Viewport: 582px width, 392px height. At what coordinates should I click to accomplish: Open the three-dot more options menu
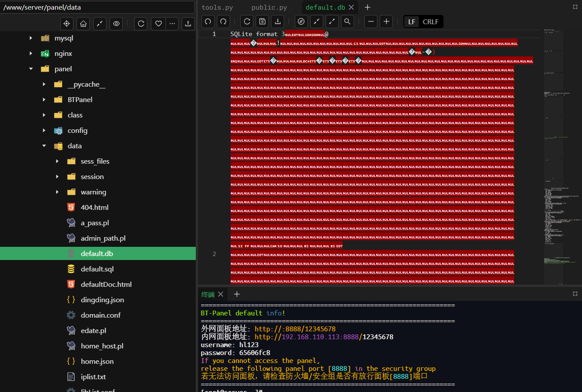[172, 24]
